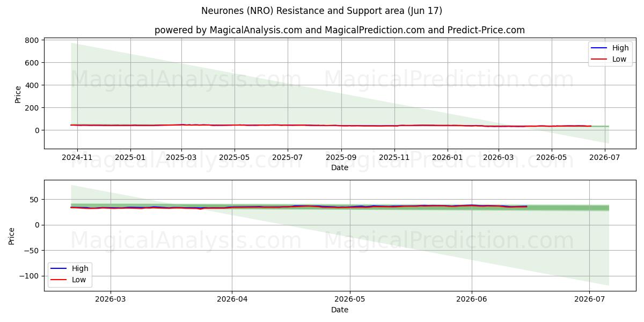
Task: Click the '2025-09' date label on top chart
Action: 341,158
